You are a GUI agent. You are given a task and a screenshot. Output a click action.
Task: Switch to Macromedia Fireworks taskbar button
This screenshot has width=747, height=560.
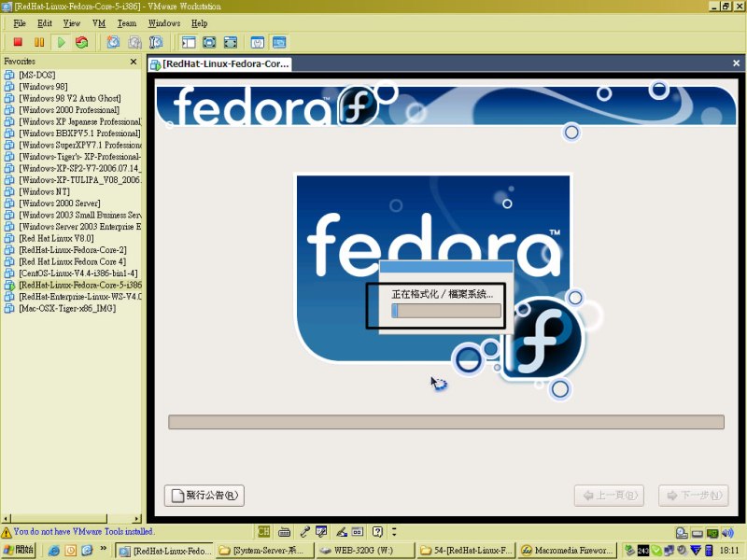[x=567, y=551]
